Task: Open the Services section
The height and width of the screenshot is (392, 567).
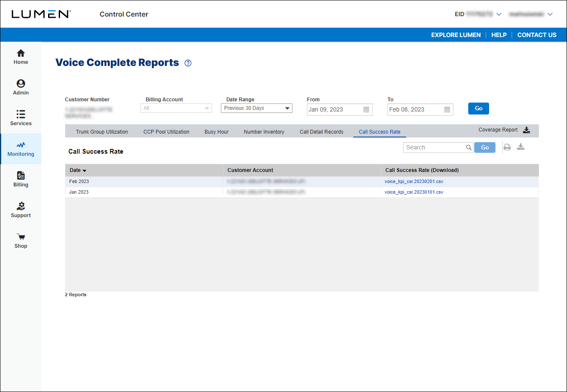Action: [x=21, y=118]
